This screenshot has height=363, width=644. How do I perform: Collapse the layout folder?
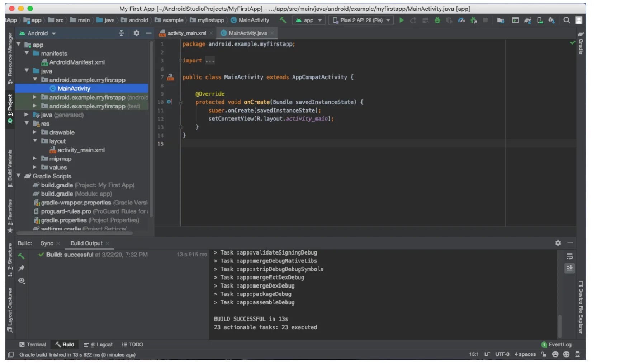point(35,141)
